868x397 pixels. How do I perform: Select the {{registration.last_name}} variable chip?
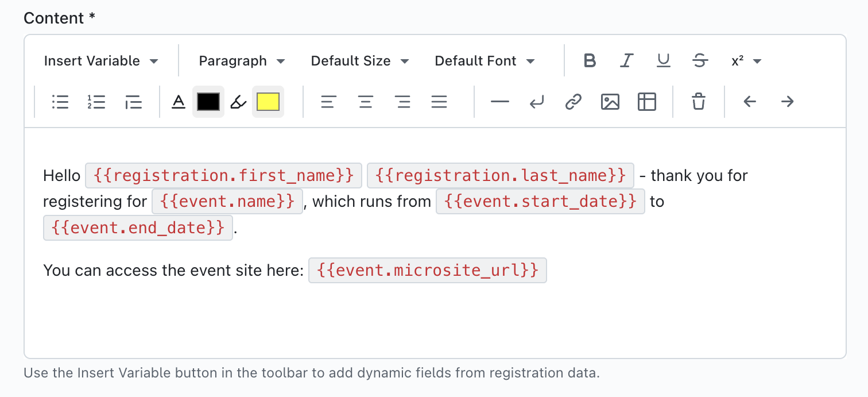(x=501, y=175)
